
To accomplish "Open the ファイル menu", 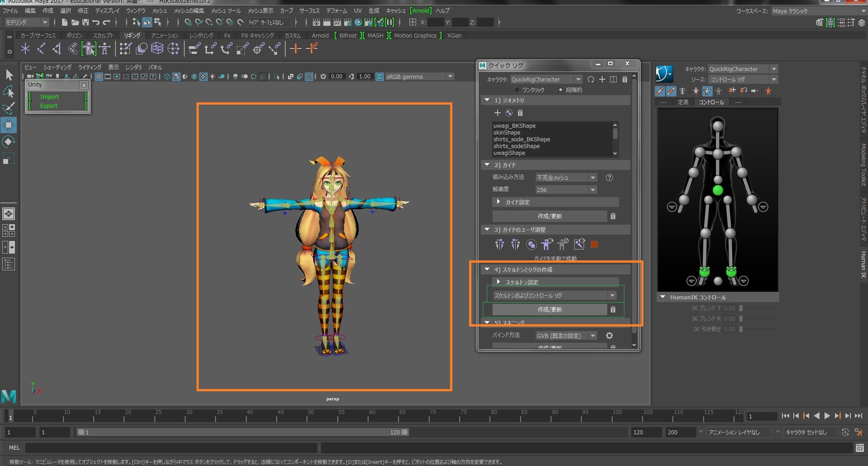I will pos(10,10).
